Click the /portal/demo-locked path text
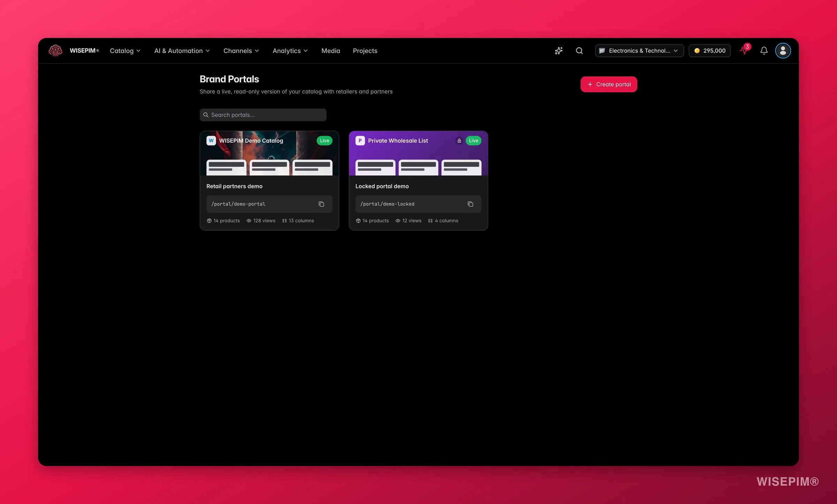Viewport: 837px width, 504px height. coord(387,204)
